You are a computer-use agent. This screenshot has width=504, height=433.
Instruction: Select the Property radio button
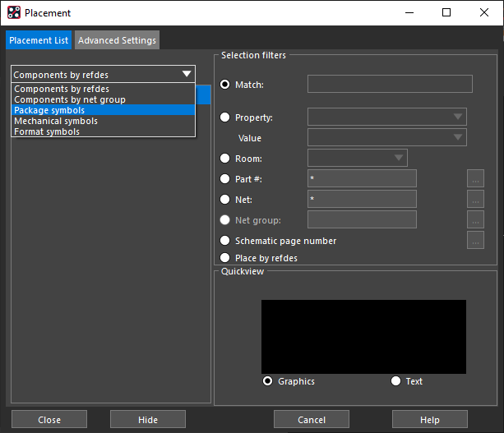coord(224,117)
